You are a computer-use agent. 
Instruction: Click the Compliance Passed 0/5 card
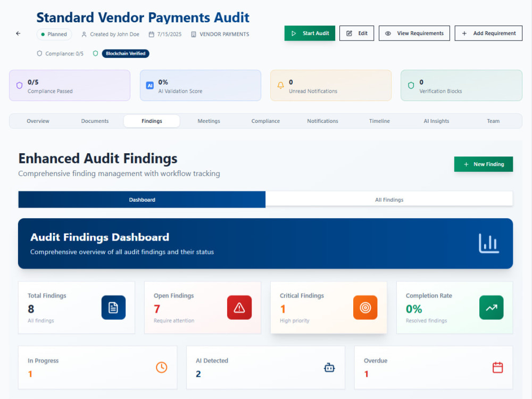[x=70, y=86]
